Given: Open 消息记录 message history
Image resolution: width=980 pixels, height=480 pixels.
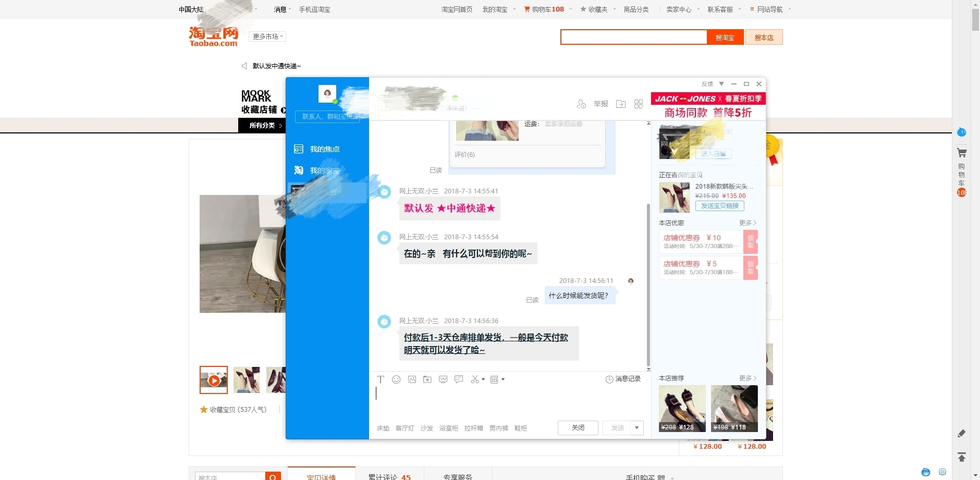Looking at the screenshot, I should point(623,379).
